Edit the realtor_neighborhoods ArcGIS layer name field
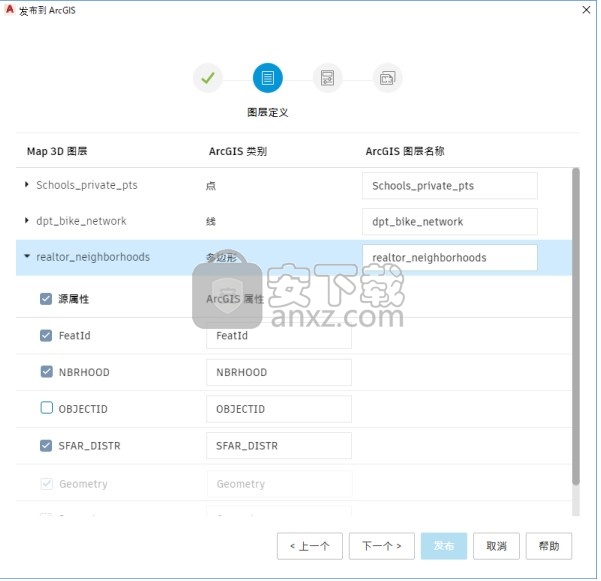 point(450,258)
